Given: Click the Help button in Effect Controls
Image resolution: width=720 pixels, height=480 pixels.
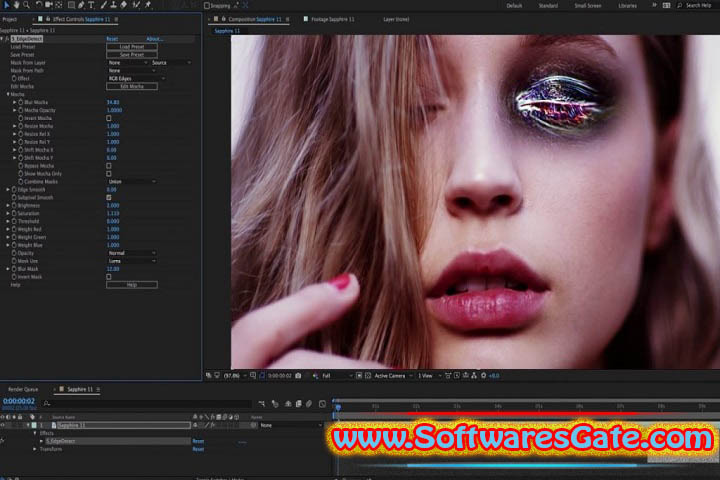Looking at the screenshot, I should tap(132, 285).
